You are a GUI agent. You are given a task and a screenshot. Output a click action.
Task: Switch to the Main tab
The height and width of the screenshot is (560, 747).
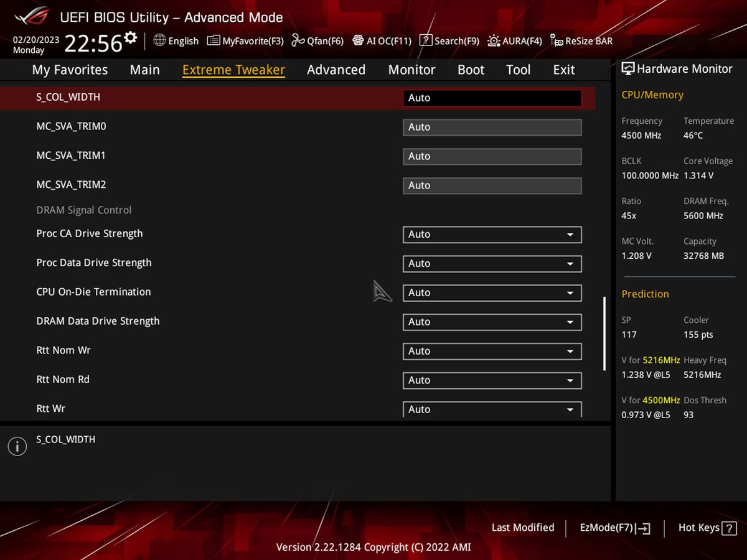(x=144, y=70)
